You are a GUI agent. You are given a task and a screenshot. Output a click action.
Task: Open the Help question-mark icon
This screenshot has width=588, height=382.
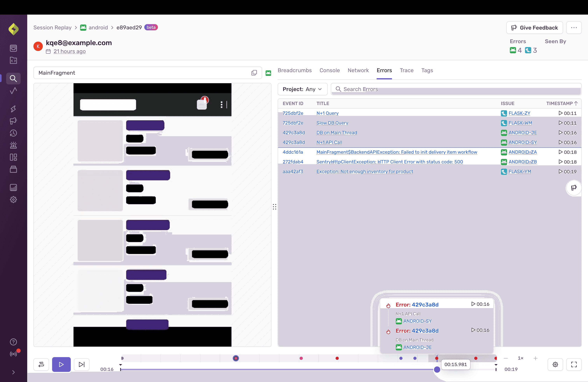pyautogui.click(x=13, y=342)
